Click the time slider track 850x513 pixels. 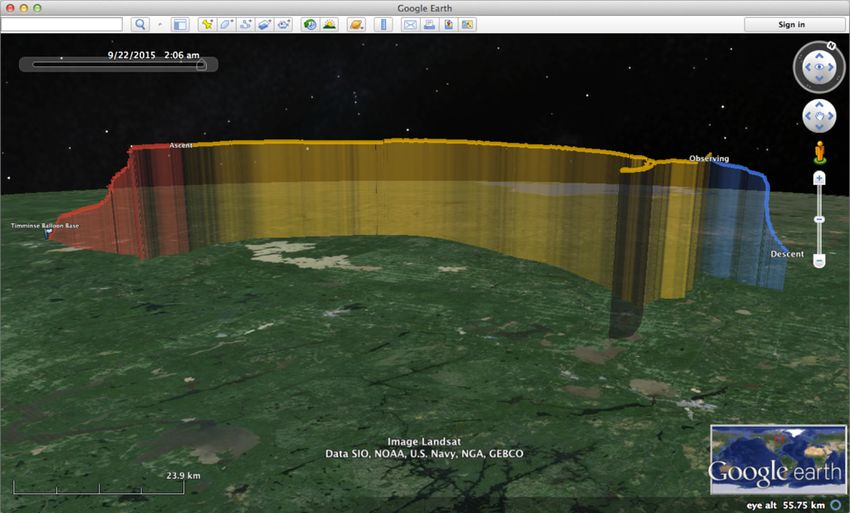point(117,65)
